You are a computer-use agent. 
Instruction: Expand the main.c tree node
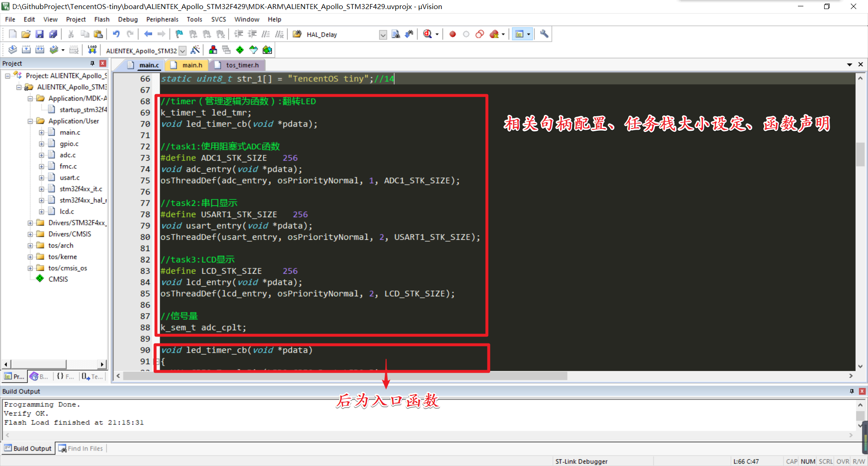tap(42, 133)
